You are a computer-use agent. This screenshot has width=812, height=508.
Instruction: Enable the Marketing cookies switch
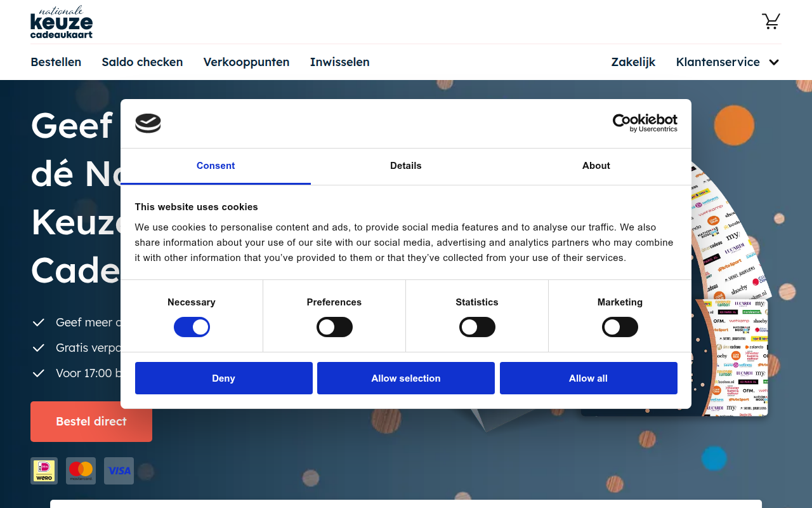620,327
